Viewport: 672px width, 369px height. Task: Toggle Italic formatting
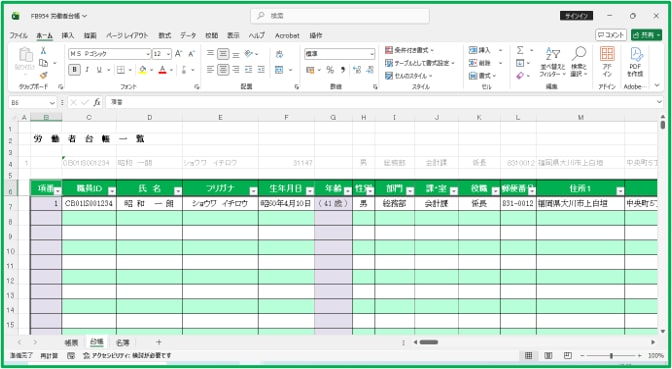tap(87, 69)
